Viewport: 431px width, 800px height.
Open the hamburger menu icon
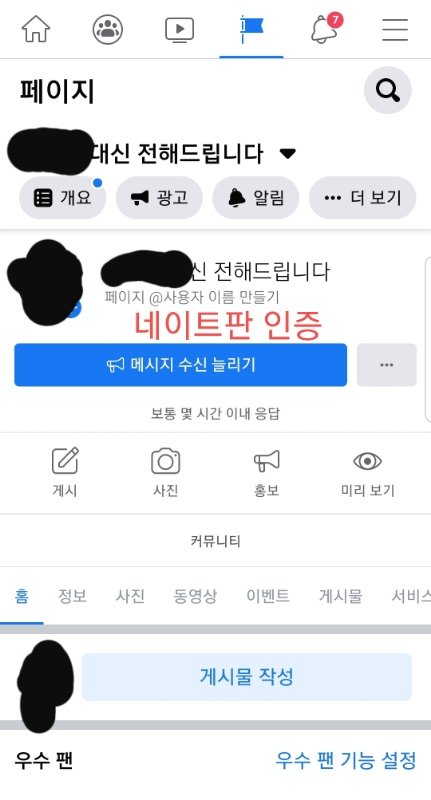[x=395, y=29]
